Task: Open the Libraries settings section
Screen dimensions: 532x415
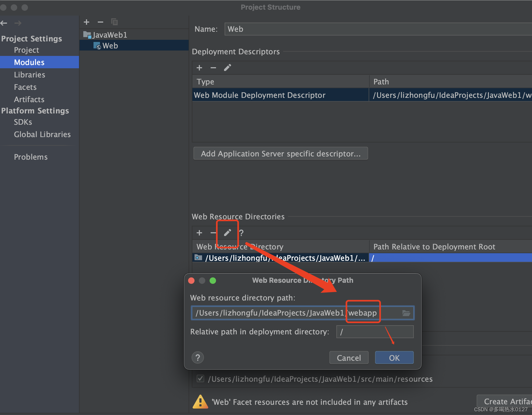Action: pos(30,75)
